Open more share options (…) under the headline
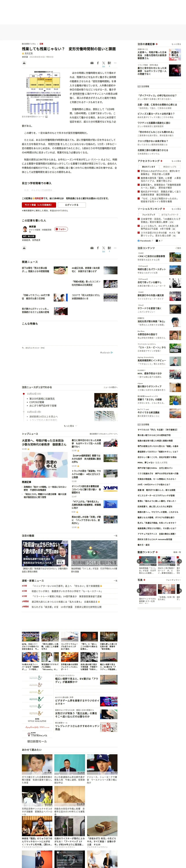This screenshot has width=186, height=868. click(x=115, y=63)
